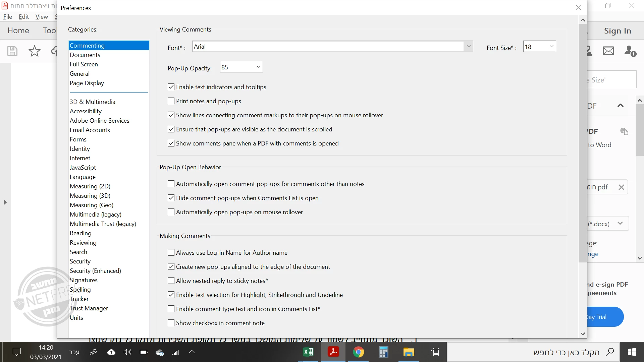
Task: Open Excel from the taskbar
Action: [308, 352]
